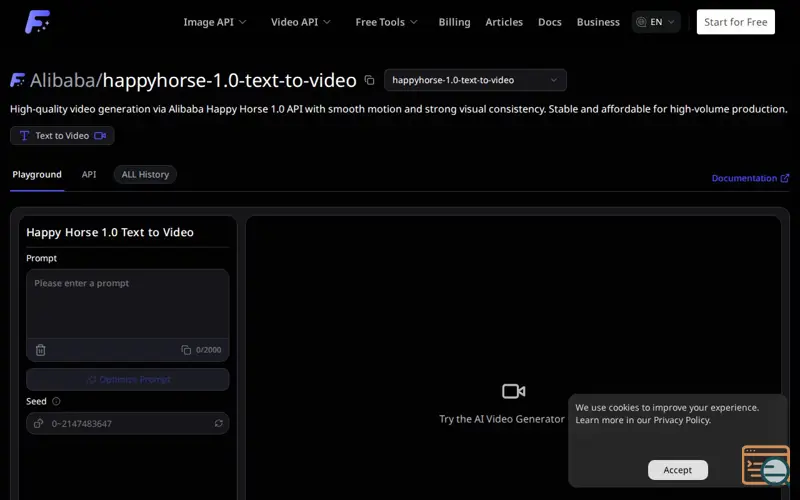Click the site logo in the header
800x500 pixels.
38,22
